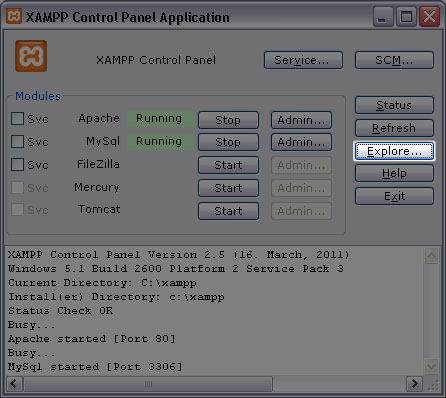Enable the Apache Svc checkbox

coord(17,118)
